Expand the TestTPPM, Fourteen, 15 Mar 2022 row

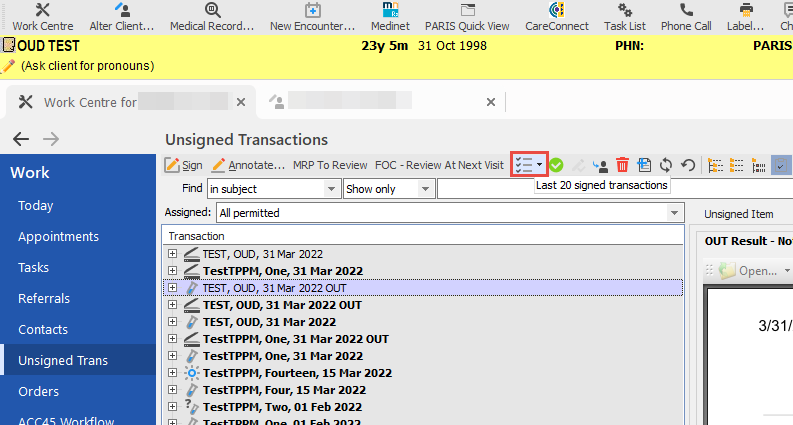pos(173,373)
